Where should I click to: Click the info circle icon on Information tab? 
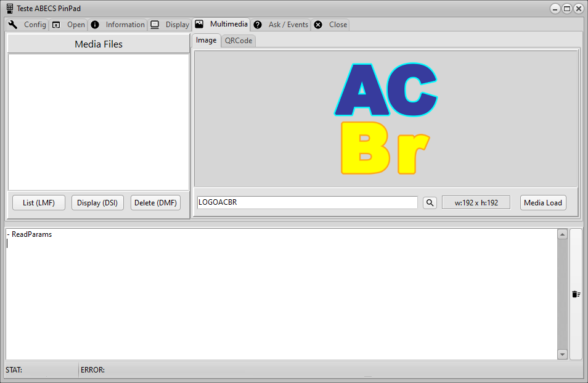[95, 25]
